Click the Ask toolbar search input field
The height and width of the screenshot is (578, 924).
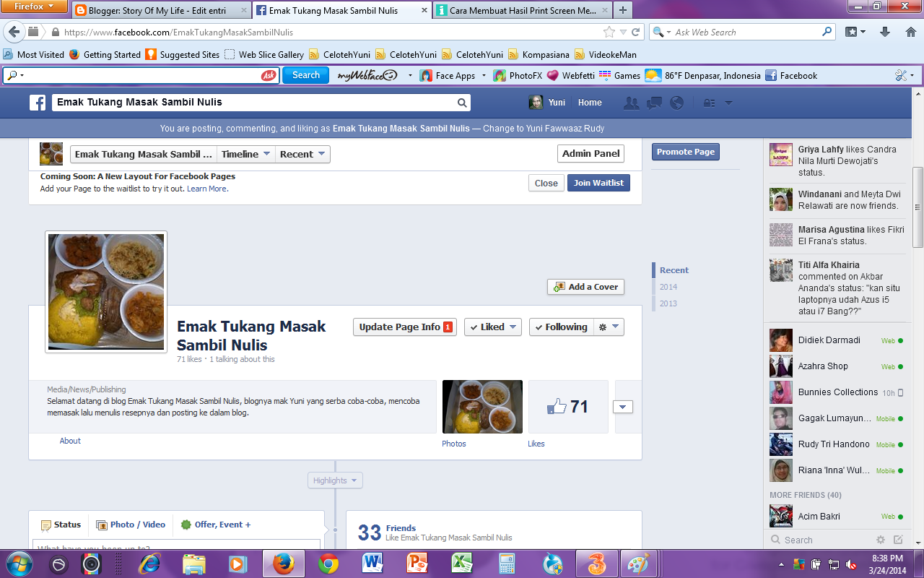pos(141,75)
